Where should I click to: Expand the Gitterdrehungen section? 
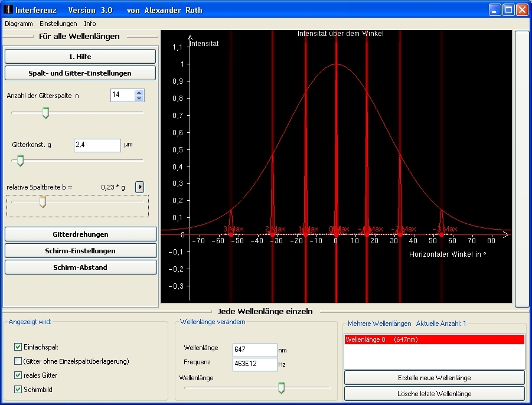(81, 234)
